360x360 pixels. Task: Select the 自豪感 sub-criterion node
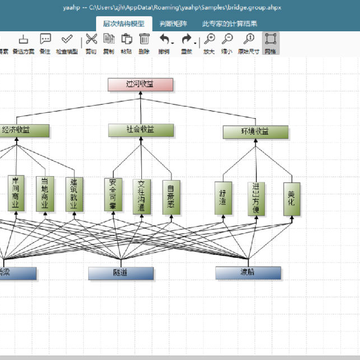click(171, 197)
